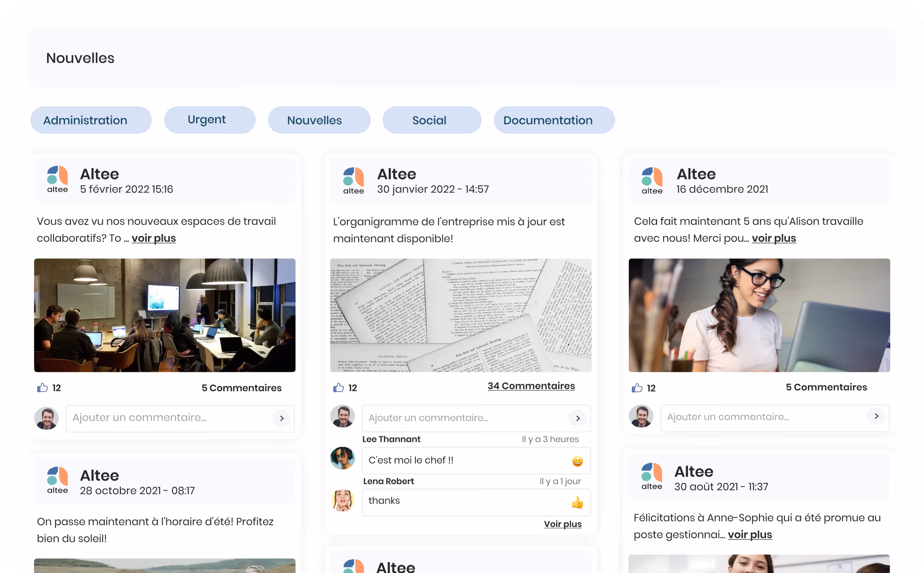Click the "30 août 2021 - 11:37" date
The width and height of the screenshot is (924, 573).
[721, 487]
